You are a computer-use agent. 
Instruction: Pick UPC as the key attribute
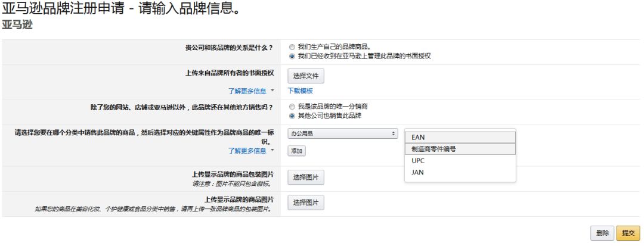pyautogui.click(x=459, y=161)
